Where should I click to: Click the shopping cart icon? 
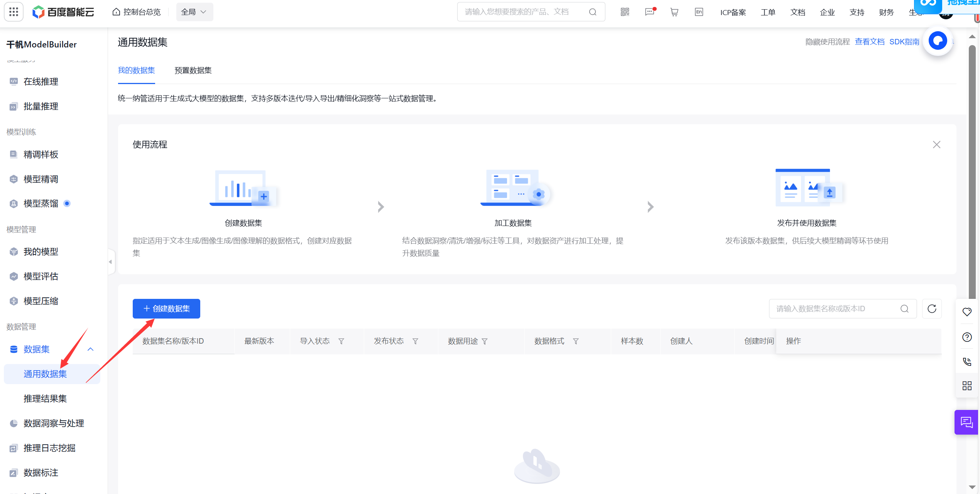[x=674, y=12]
